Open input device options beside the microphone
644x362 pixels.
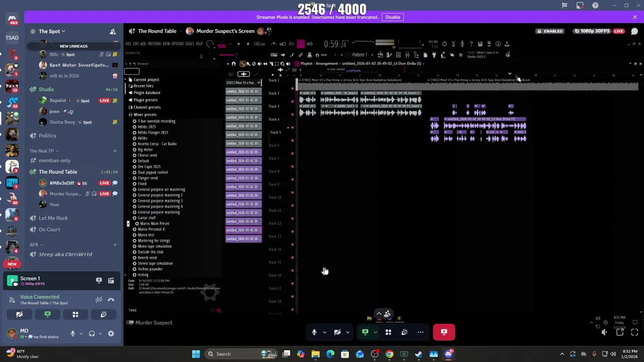[80, 333]
